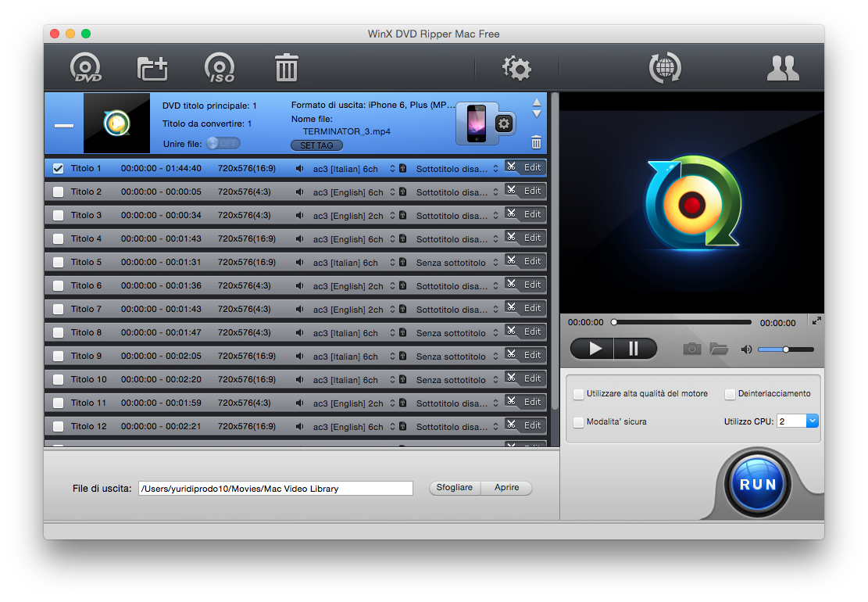Click the scissors icon on Titolo 1 row
This screenshot has height=602, width=868.
(x=512, y=167)
